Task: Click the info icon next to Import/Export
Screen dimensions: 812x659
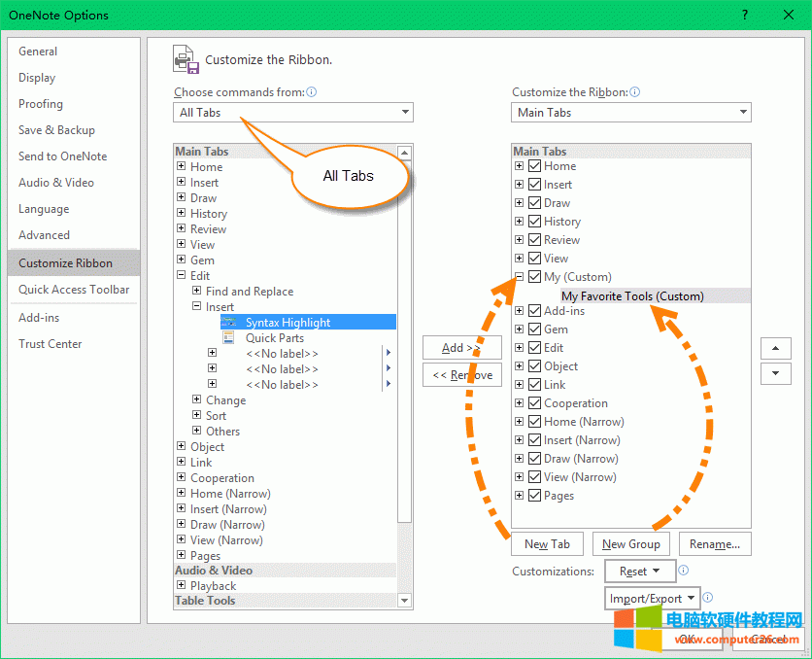Action: [x=708, y=598]
